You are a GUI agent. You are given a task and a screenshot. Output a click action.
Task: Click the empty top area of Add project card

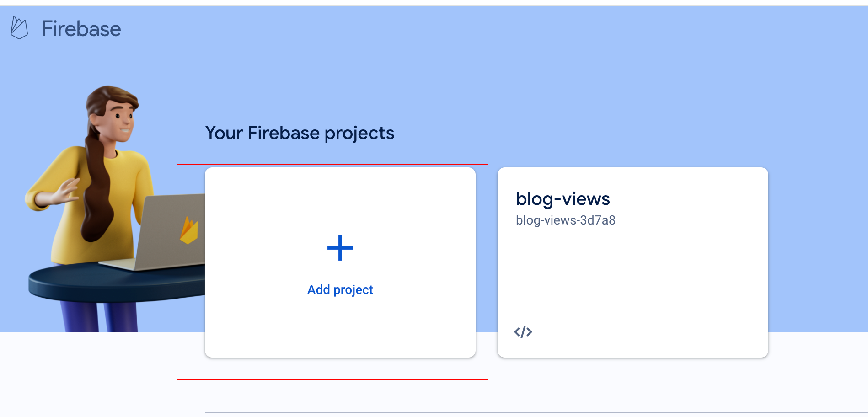pos(340,197)
